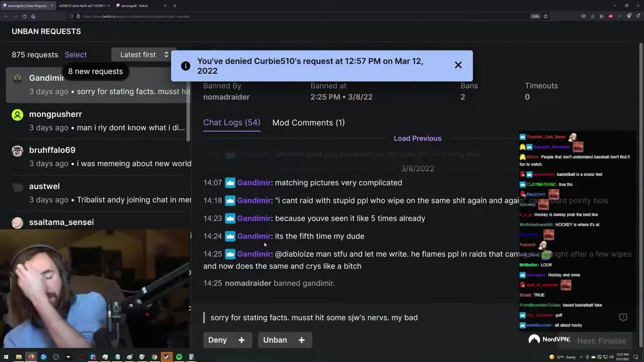Click the request list scrollbar
Viewport: 644px width, 362px height.
(x=188, y=106)
